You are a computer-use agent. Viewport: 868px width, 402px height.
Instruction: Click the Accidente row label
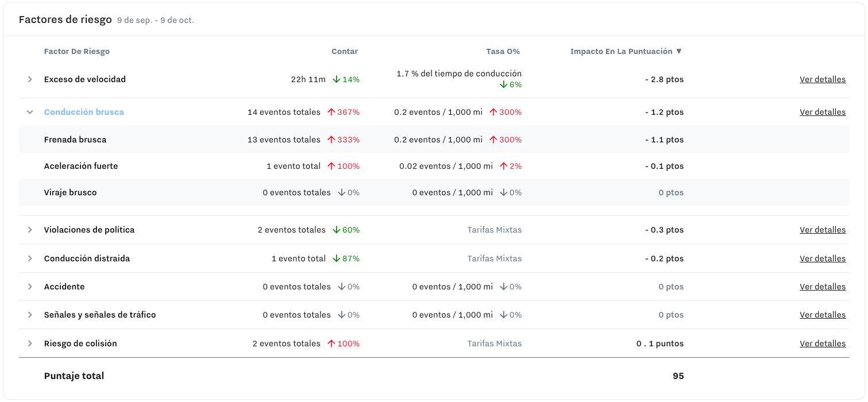64,287
